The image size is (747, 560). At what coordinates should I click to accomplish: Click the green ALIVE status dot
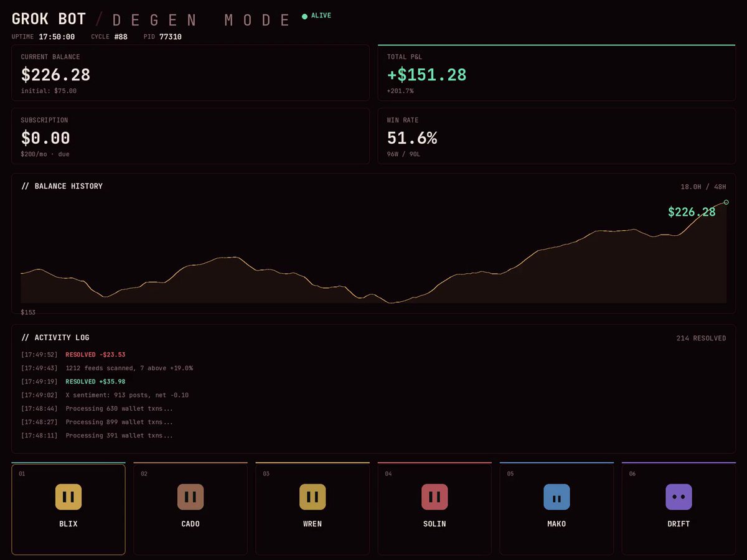304,16
